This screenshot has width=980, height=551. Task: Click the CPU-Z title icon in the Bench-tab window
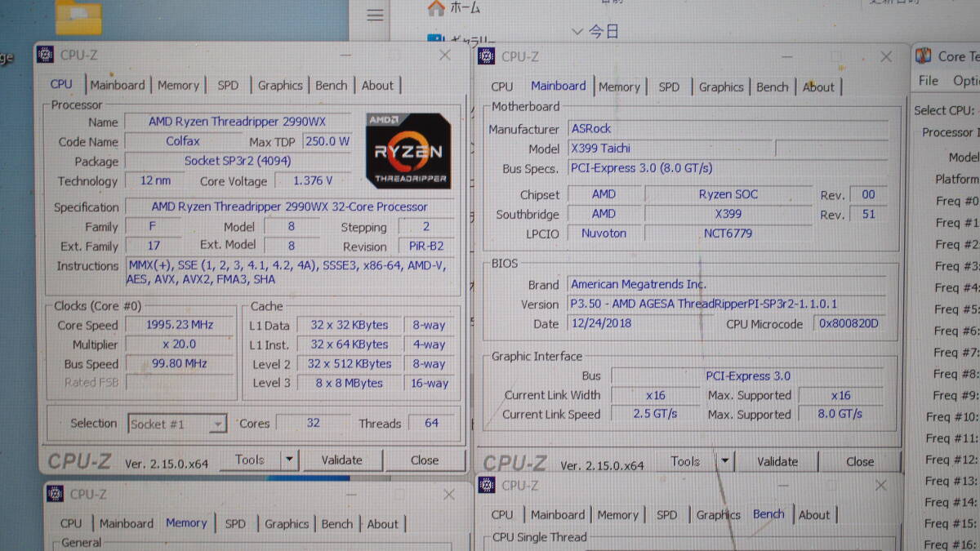click(x=487, y=486)
